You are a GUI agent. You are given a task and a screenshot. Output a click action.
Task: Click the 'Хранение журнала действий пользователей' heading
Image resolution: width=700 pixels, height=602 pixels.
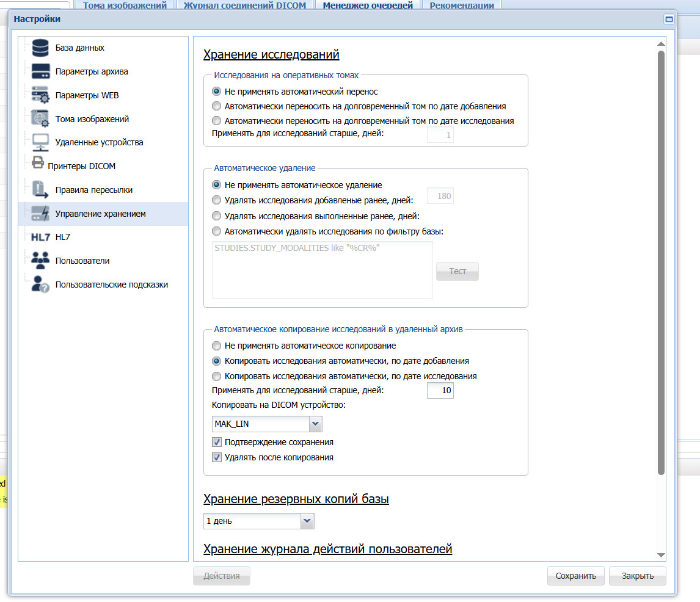pyautogui.click(x=327, y=549)
